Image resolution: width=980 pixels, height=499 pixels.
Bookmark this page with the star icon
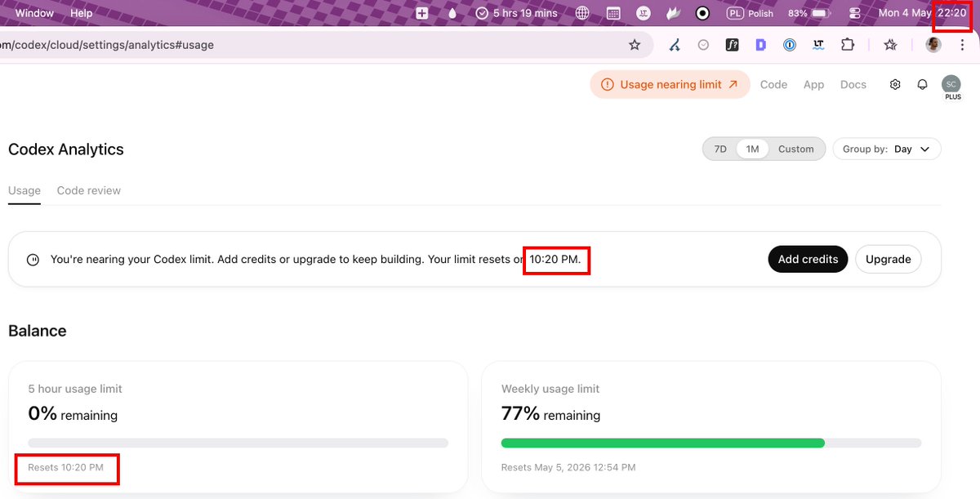pyautogui.click(x=635, y=45)
